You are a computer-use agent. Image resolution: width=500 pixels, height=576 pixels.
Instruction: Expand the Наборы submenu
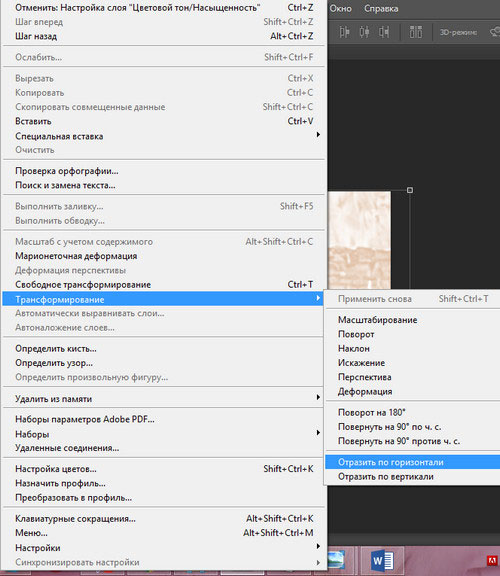point(163,434)
